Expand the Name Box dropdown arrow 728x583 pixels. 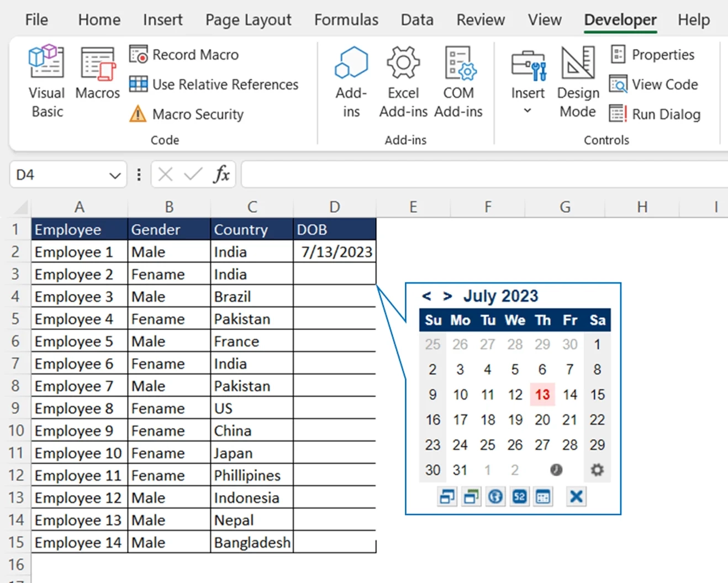point(115,176)
